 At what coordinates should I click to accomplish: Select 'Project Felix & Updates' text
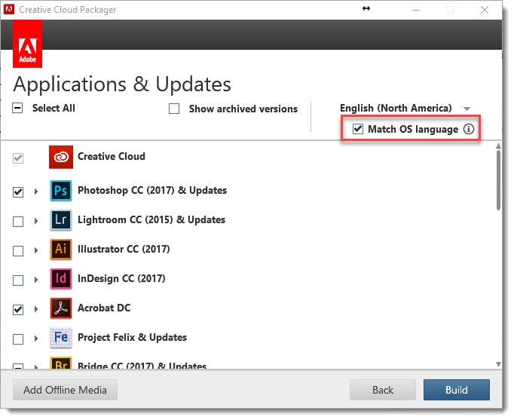pos(132,337)
